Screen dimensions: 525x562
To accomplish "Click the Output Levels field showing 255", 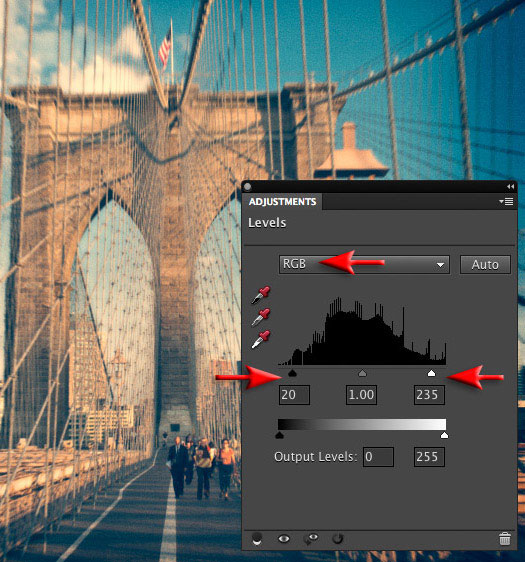I will coord(429,457).
